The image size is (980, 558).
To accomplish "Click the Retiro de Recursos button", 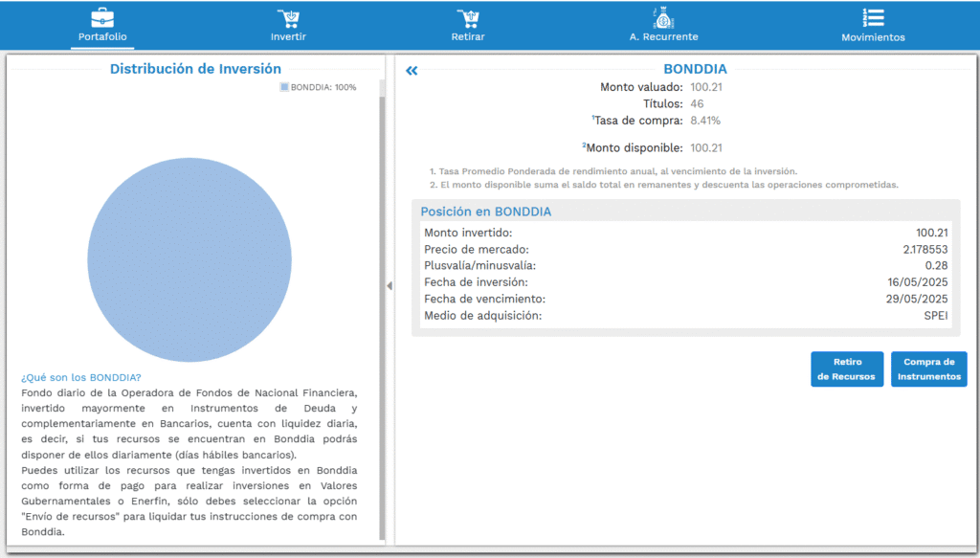I will pos(847,369).
